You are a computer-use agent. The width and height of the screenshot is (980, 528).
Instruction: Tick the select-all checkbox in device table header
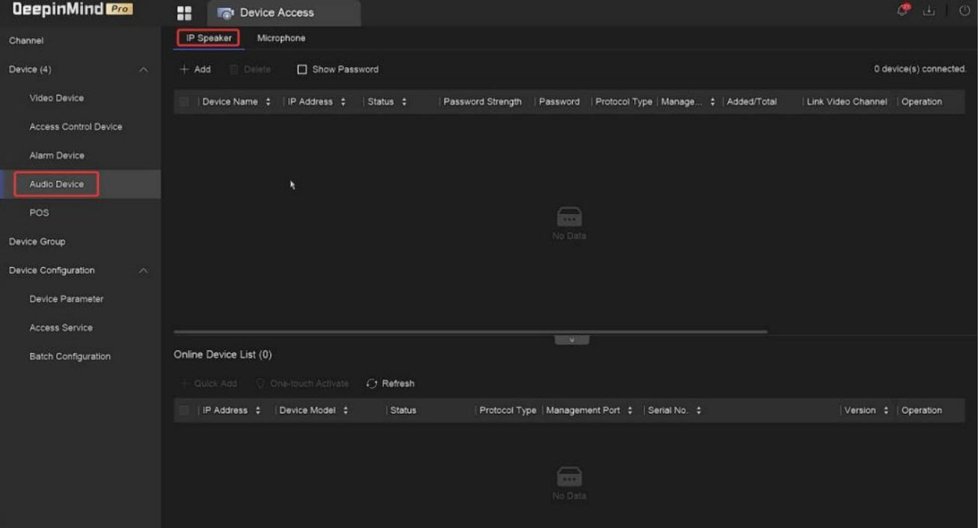coord(184,102)
